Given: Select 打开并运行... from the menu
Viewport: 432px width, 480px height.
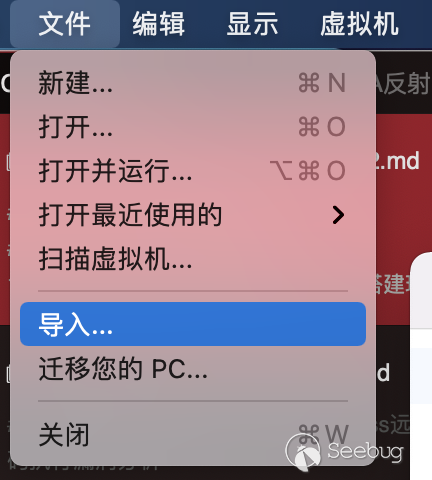Looking at the screenshot, I should tap(193, 171).
